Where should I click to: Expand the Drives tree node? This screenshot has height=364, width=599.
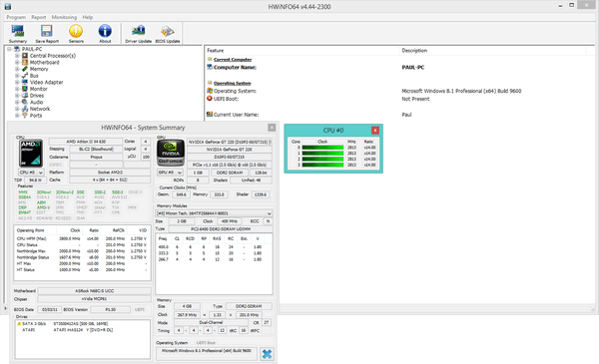tap(17, 96)
